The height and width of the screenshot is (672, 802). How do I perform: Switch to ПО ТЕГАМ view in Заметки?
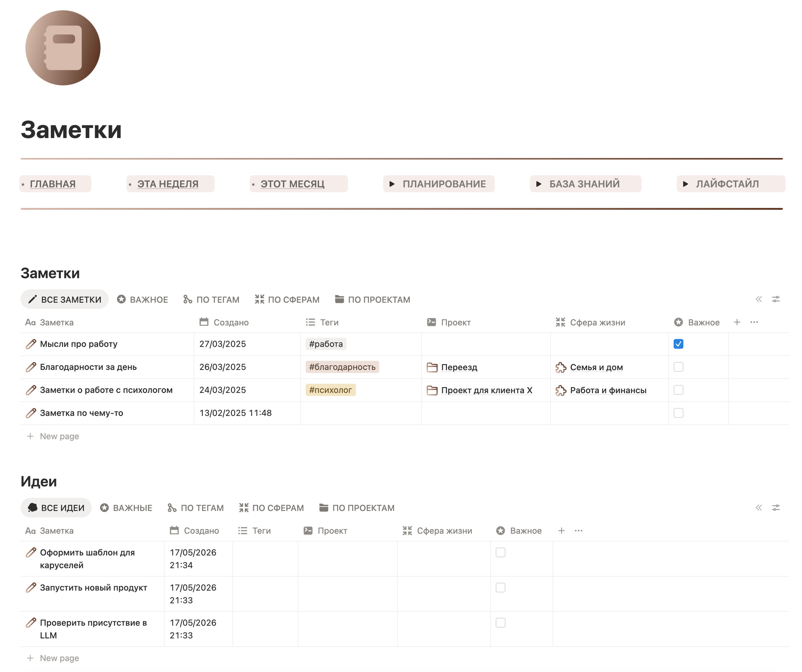pos(211,299)
